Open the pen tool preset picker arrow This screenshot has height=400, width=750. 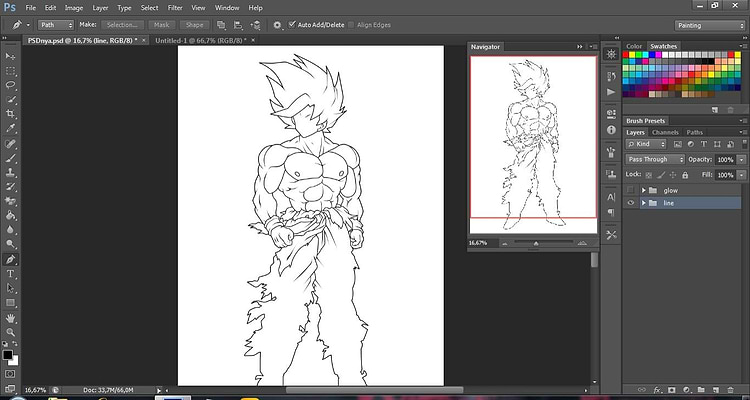click(x=28, y=25)
